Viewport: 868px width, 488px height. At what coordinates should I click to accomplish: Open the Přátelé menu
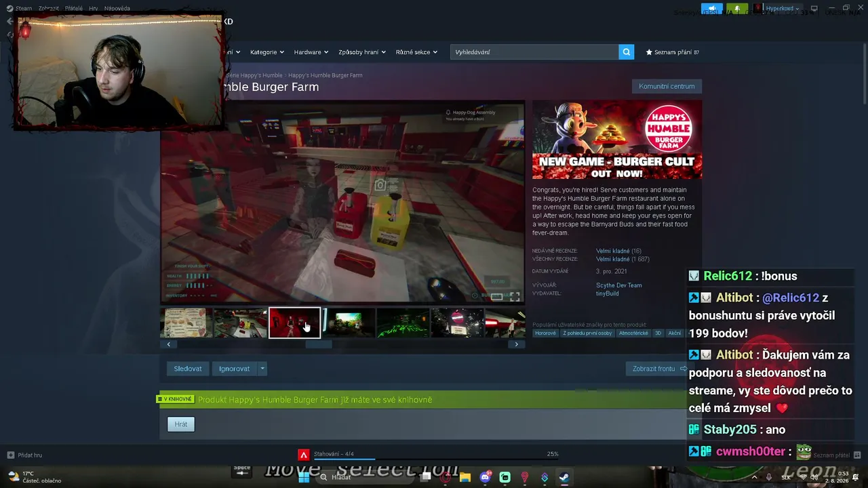(74, 8)
